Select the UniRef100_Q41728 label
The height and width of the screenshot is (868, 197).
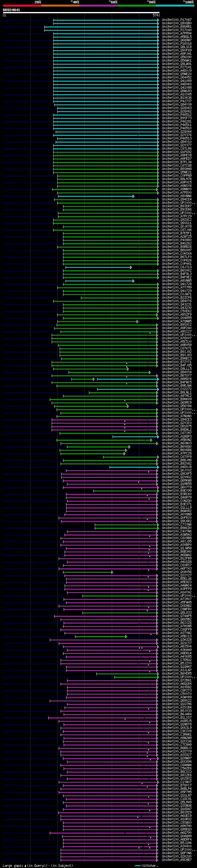click(x=177, y=284)
